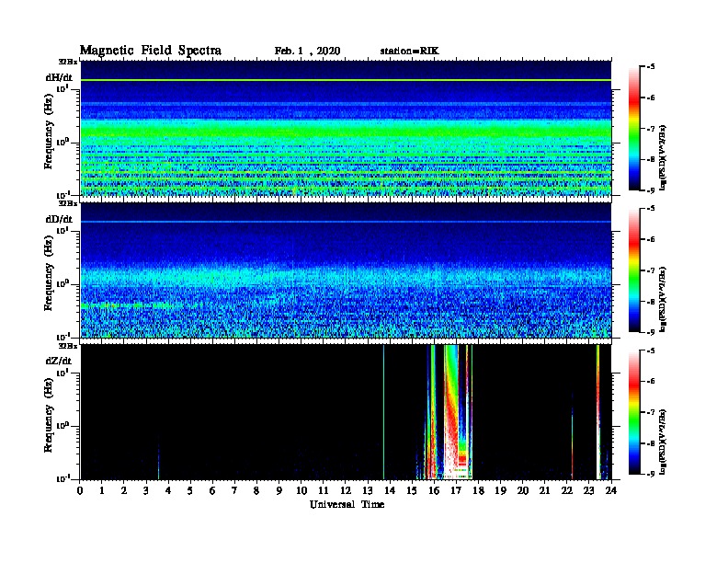Click the -9 value on dH/dt color scale
Image resolution: width=728 pixels, height=563 pixels.
[651, 190]
